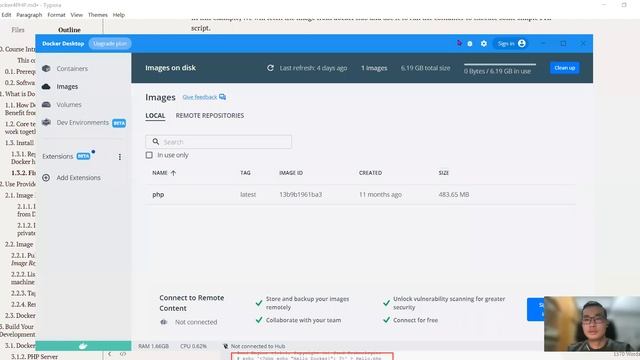Viewport: 640px width, 360px height.
Task: Click into the image Search field
Action: 219,142
